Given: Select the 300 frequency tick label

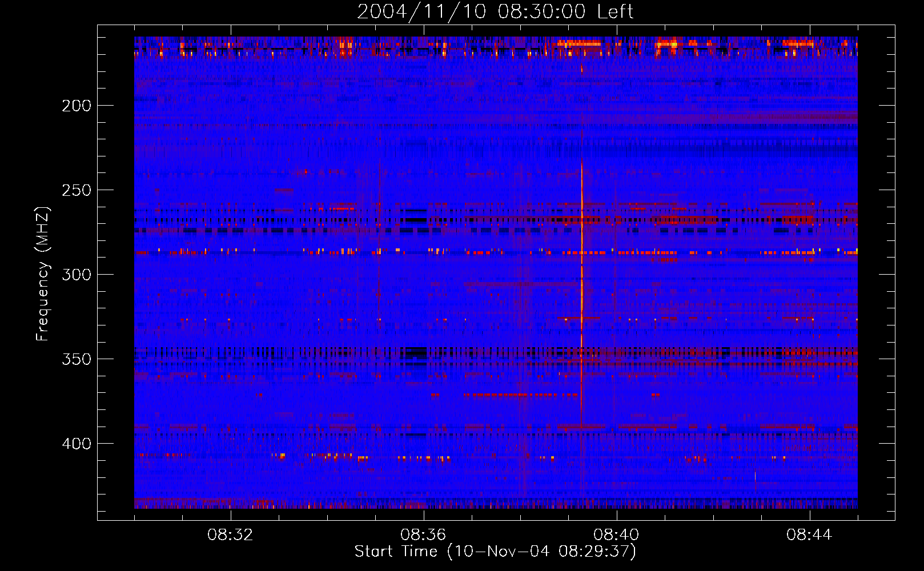Looking at the screenshot, I should point(77,275).
